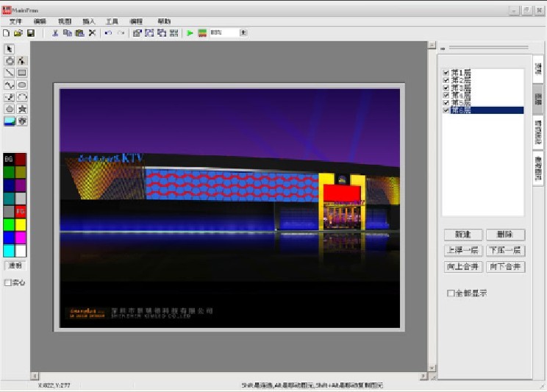The image size is (547, 392).
Task: Click the scissors cut icon
Action: (x=55, y=33)
